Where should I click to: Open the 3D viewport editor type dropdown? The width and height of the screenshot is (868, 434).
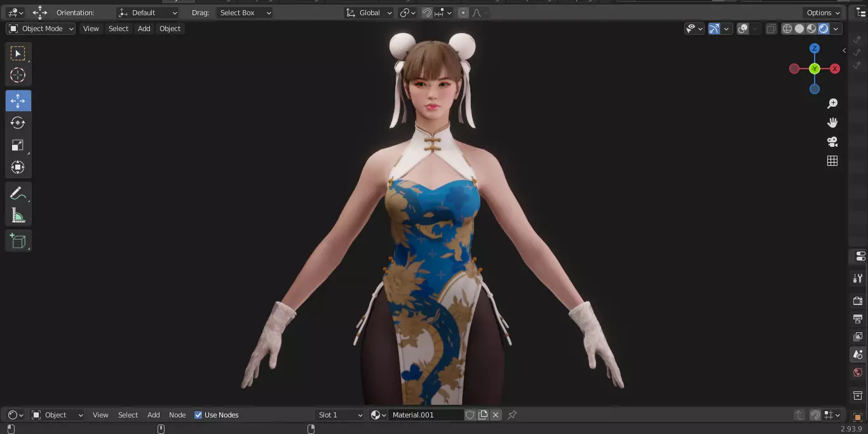[x=15, y=13]
